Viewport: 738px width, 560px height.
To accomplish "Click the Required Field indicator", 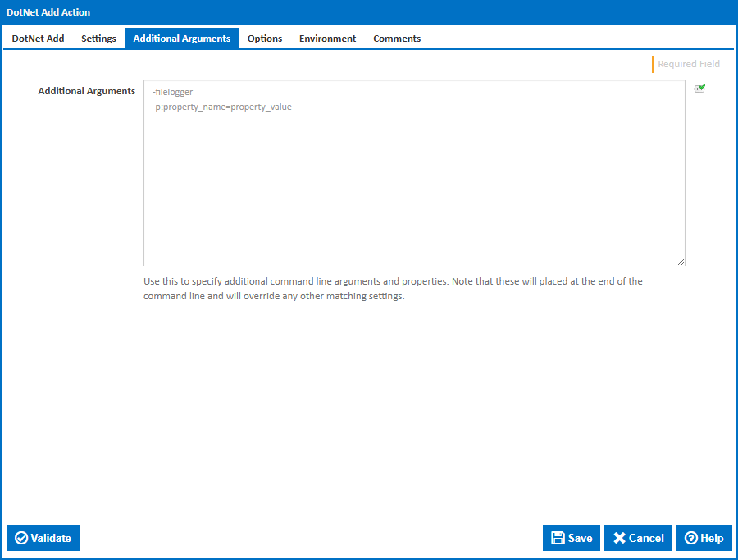I will pos(687,64).
